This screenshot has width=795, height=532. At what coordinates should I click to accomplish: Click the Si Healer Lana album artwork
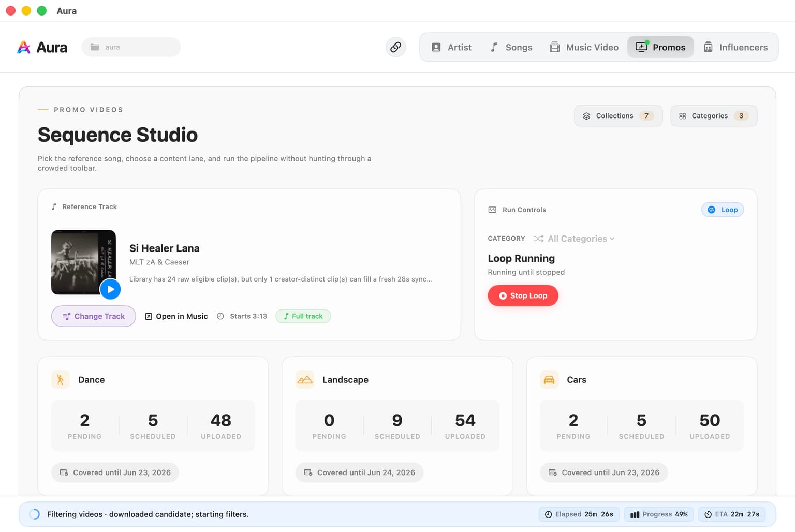pos(83,262)
